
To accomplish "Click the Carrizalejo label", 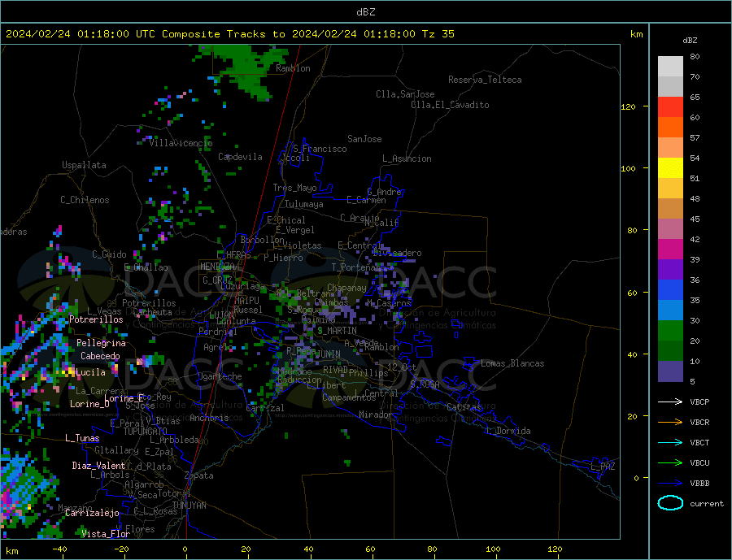I will (x=92, y=514).
